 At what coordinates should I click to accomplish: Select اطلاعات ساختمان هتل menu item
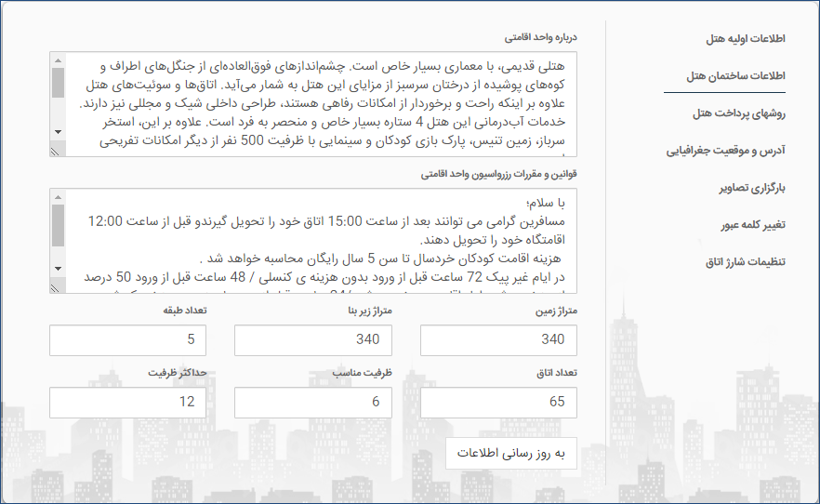click(x=735, y=76)
